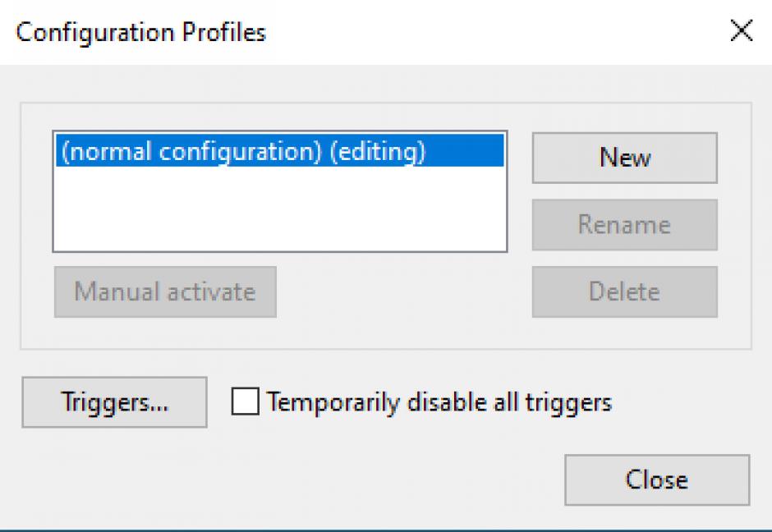
Task: Highlight the normal configuration list entry
Action: [244, 154]
